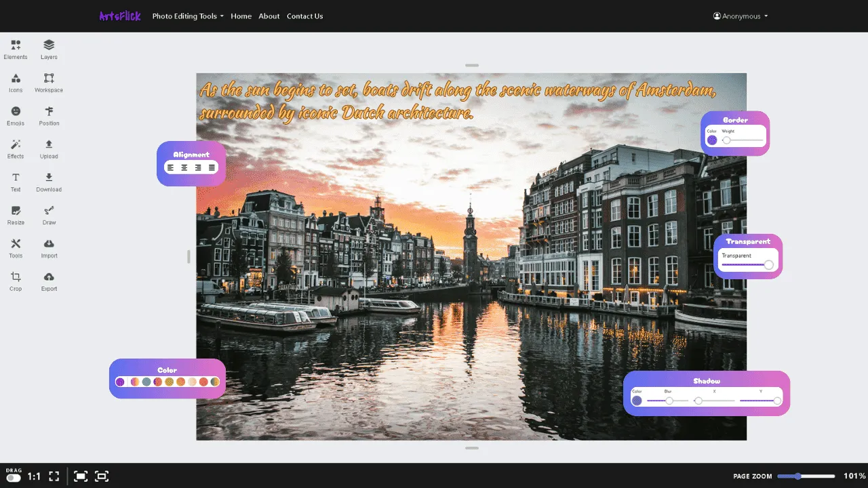Pick the teal gray color swatch
The width and height of the screenshot is (868, 488).
[146, 382]
